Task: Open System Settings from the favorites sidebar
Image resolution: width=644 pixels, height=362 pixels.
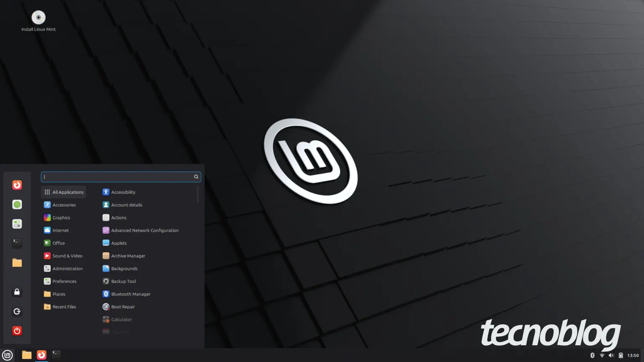Action: click(17, 224)
